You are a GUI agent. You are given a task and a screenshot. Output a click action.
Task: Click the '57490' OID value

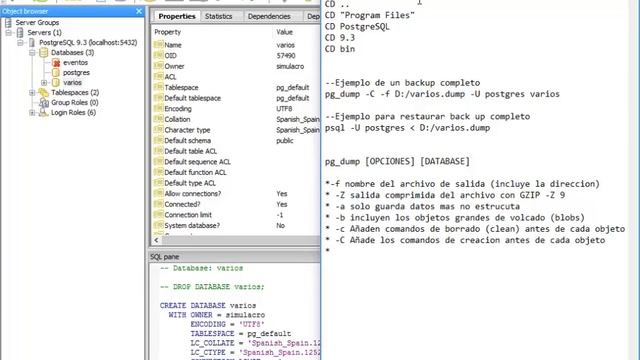(286, 56)
